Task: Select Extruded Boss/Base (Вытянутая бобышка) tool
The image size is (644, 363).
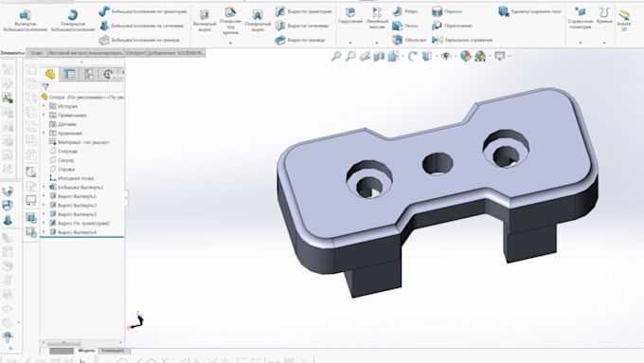Action: 25,21
